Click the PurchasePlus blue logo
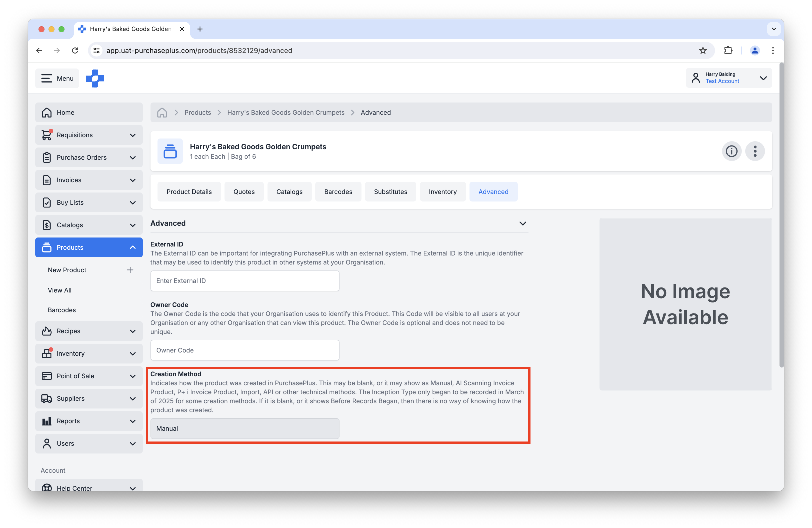Screen dimensions: 812x528 click(x=95, y=78)
